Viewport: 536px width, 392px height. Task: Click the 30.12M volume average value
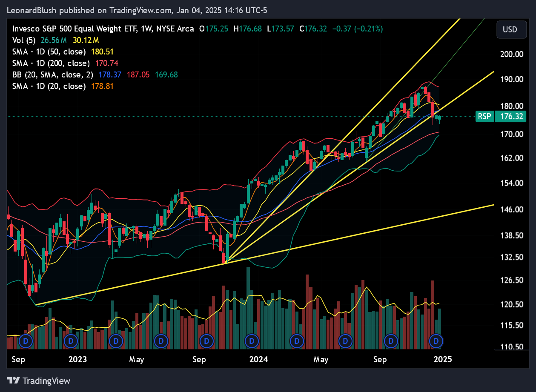(x=86, y=40)
